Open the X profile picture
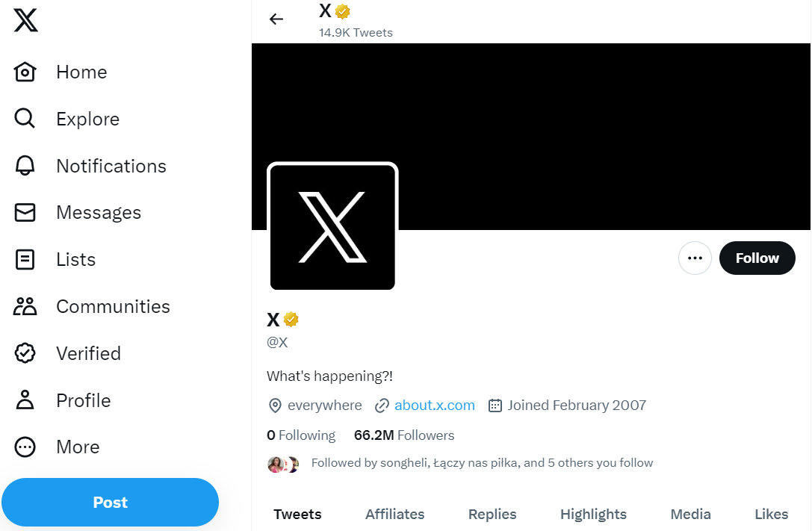Viewport: 812px width, 531px height. coord(332,227)
